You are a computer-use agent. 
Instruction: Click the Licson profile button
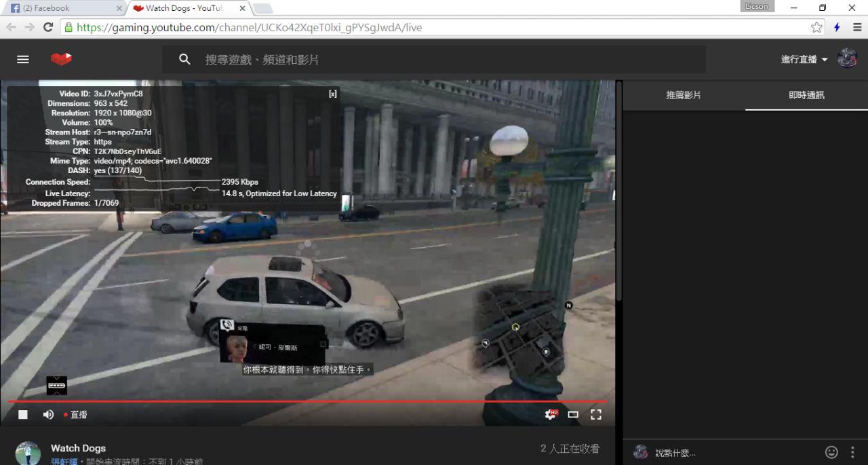point(757,6)
